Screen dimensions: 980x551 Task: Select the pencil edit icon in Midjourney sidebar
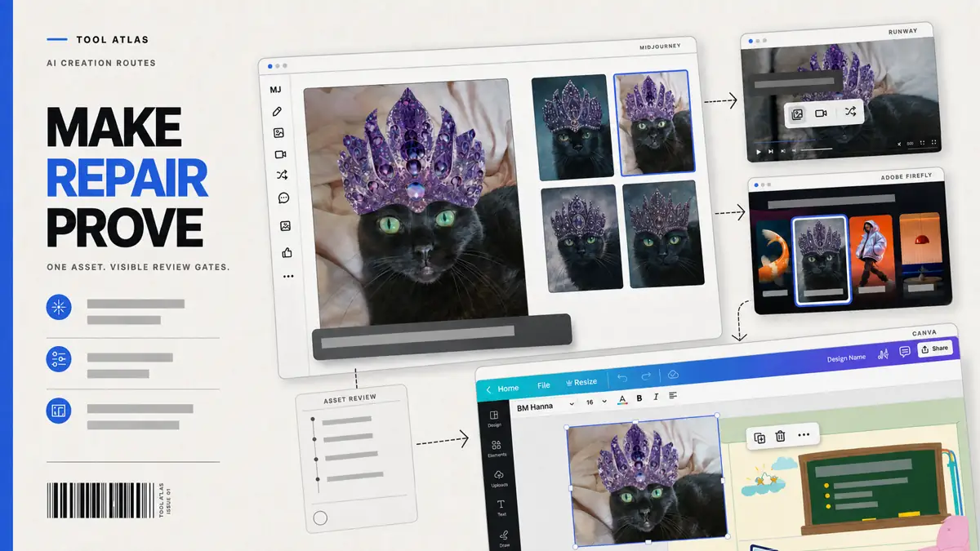coord(278,111)
